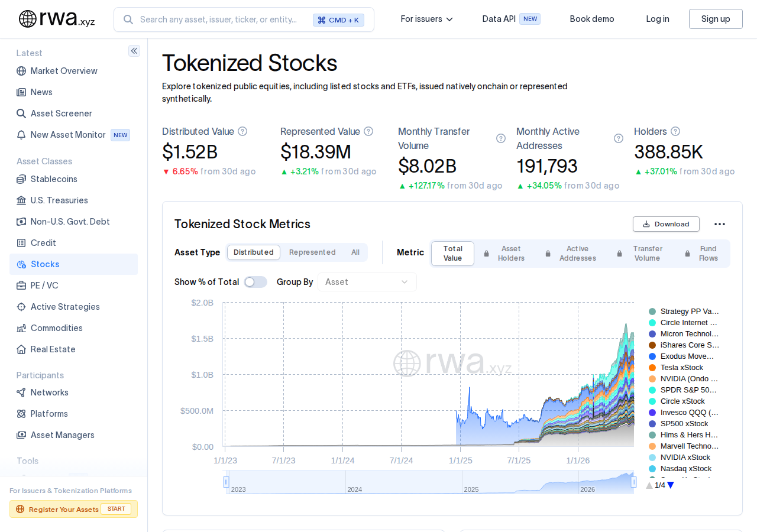Click the Distributed Value help icon

tap(242, 131)
